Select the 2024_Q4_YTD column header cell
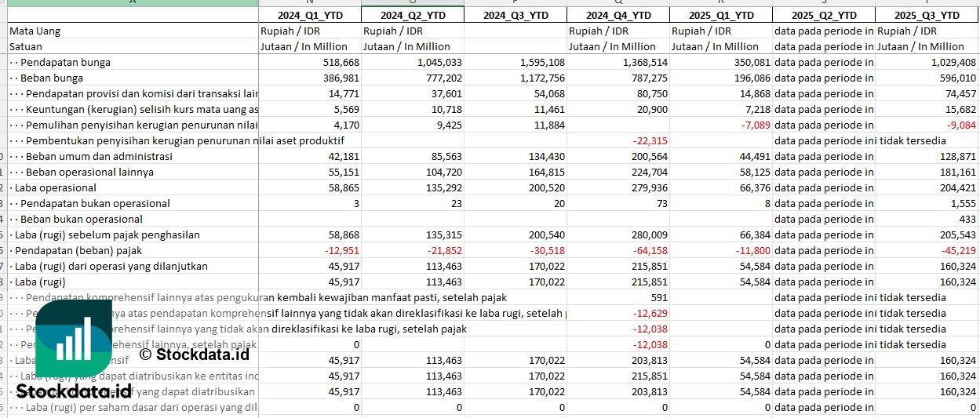The height and width of the screenshot is (418, 980). pos(618,15)
